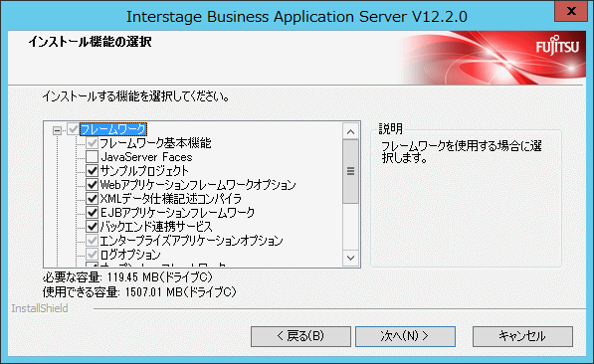594x364 pixels.
Task: Select エンタープライズアプリケーションオプション label
Action: [191, 240]
